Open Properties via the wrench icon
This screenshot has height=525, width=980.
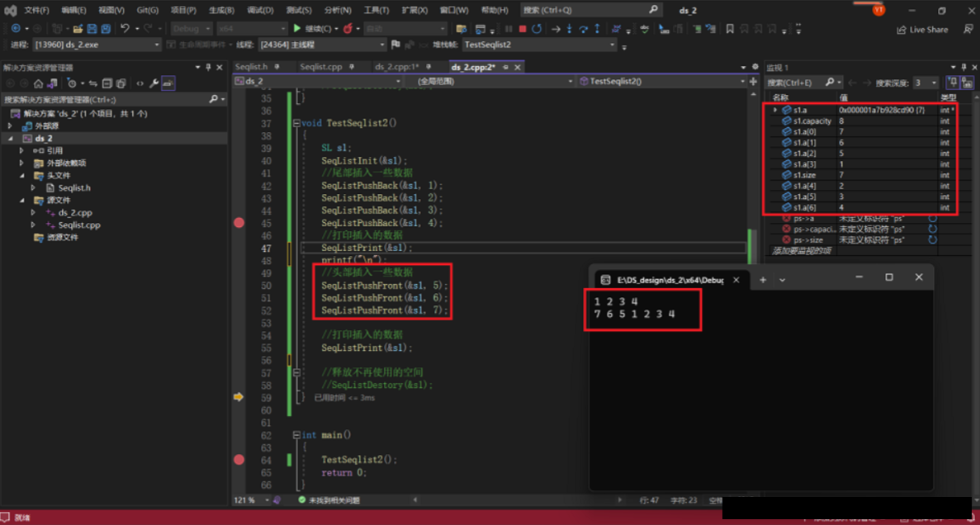(154, 83)
